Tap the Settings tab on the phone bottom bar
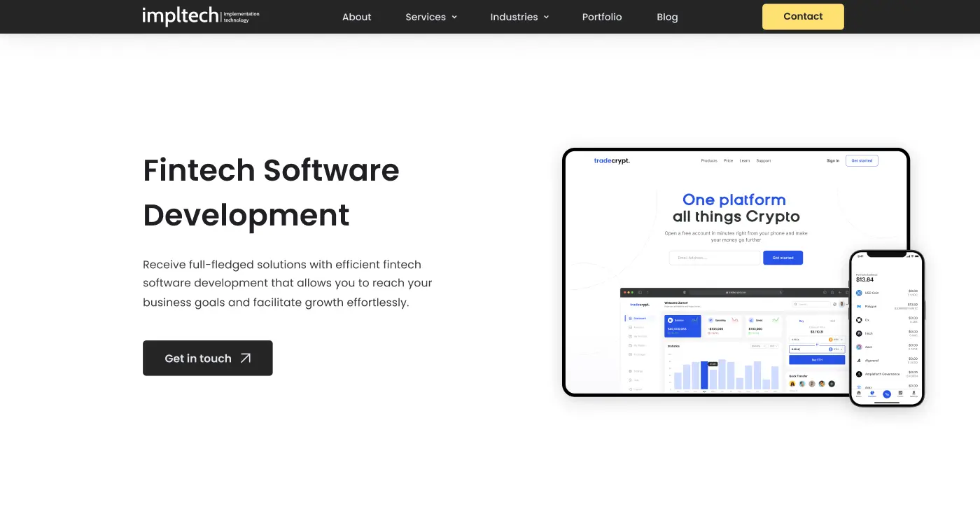Screen dimensions: 980x507 (x=913, y=394)
